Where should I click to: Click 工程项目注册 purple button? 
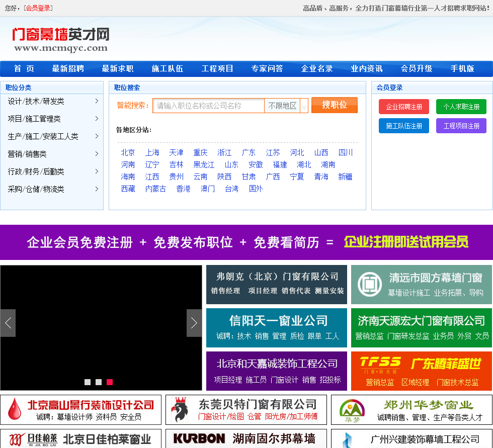[461, 126]
